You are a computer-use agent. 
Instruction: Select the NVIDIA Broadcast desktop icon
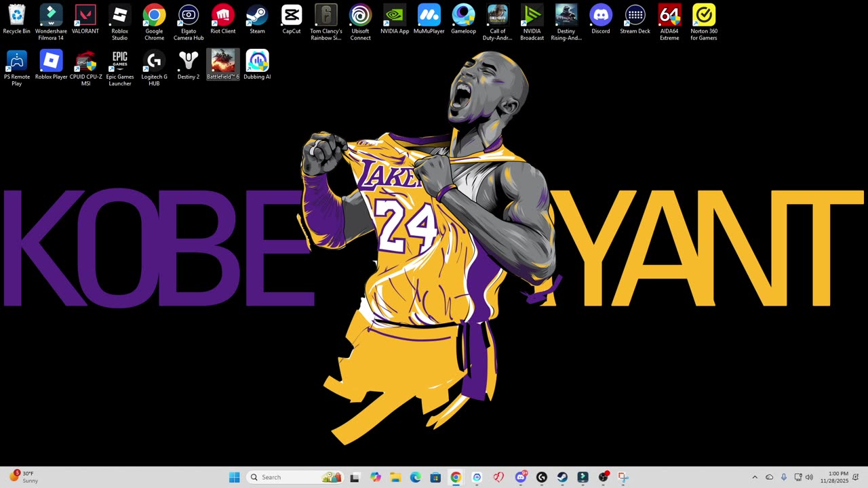(x=532, y=22)
